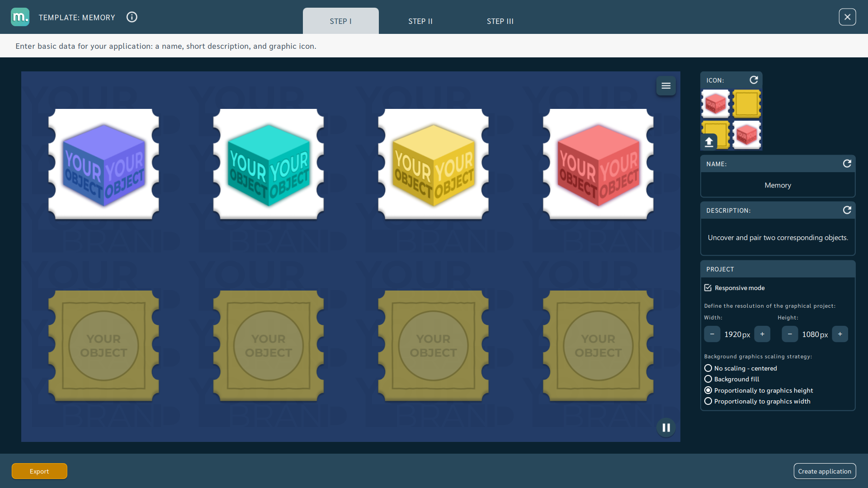Screen dimensions: 868x488
Task: Pause the preview with the pause button
Action: click(x=666, y=427)
